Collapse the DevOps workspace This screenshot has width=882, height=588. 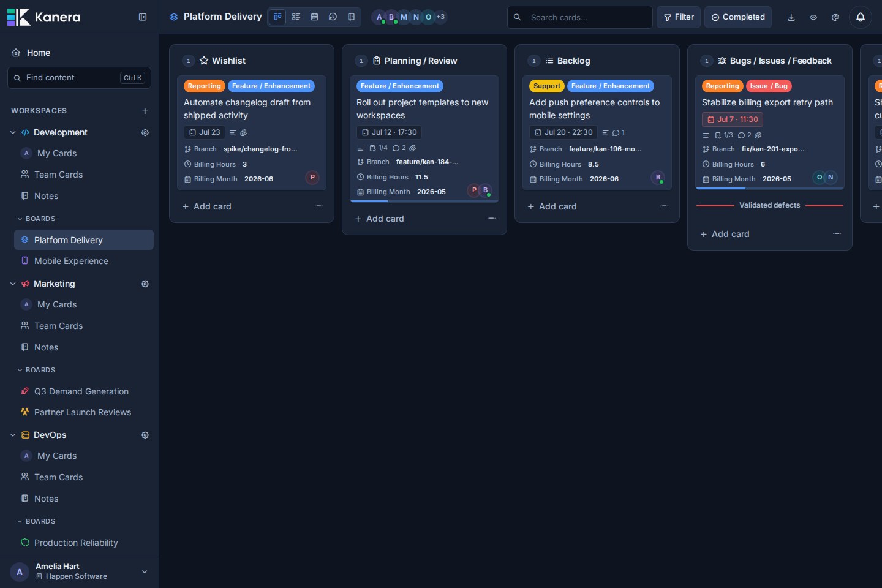(13, 435)
